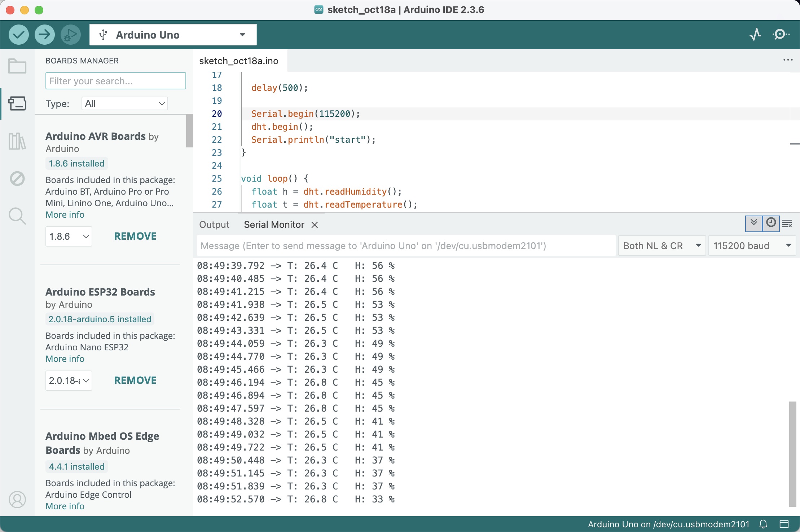Verify the sketch with the checkmark icon
The height and width of the screenshot is (532, 800).
[x=18, y=34]
